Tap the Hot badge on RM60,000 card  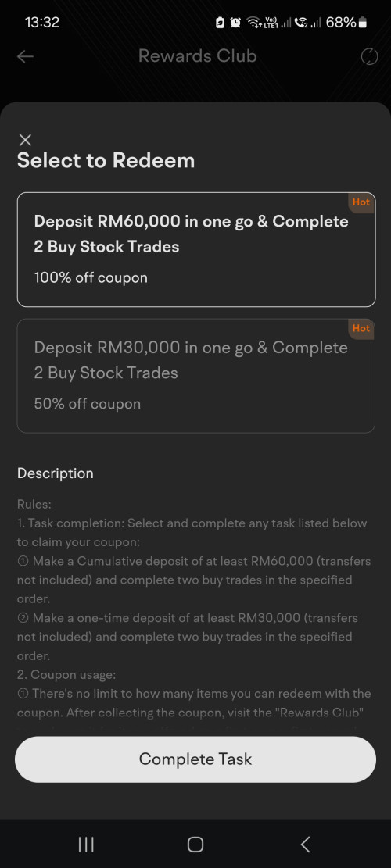click(x=361, y=202)
